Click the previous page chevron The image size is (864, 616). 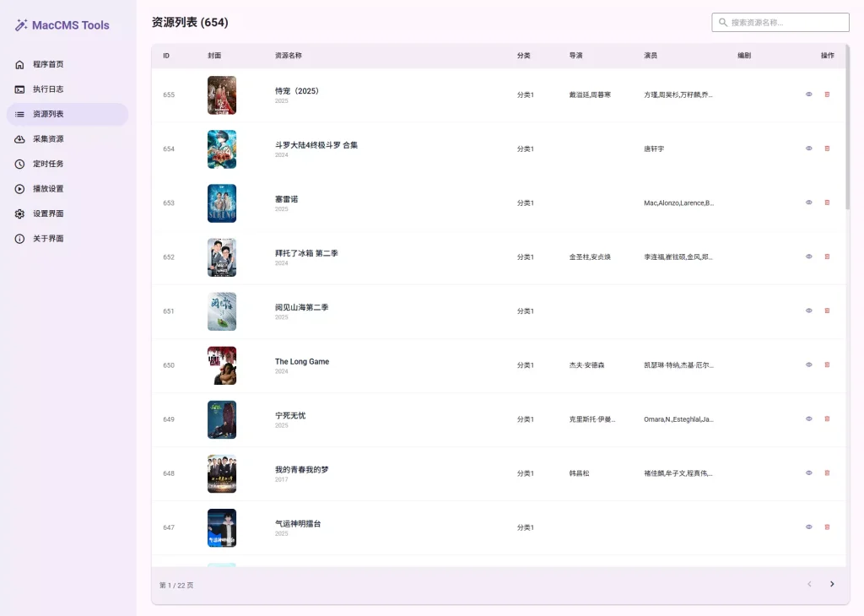pyautogui.click(x=809, y=584)
